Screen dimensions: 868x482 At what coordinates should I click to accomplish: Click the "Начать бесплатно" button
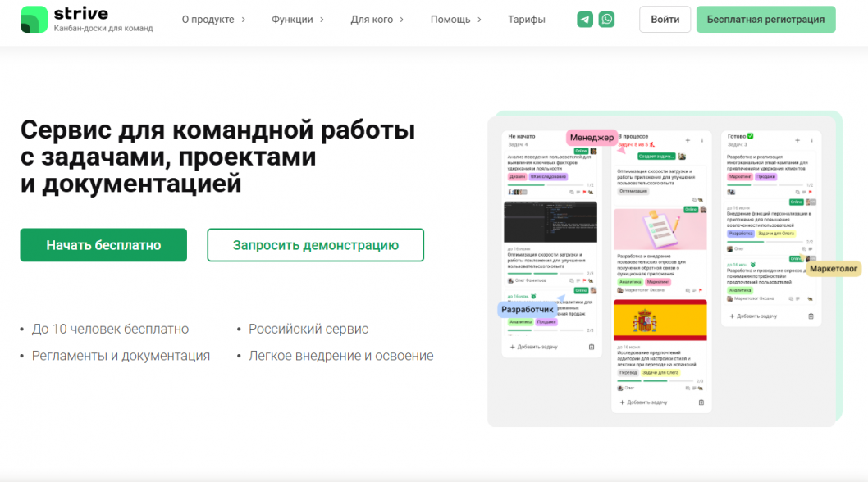103,244
